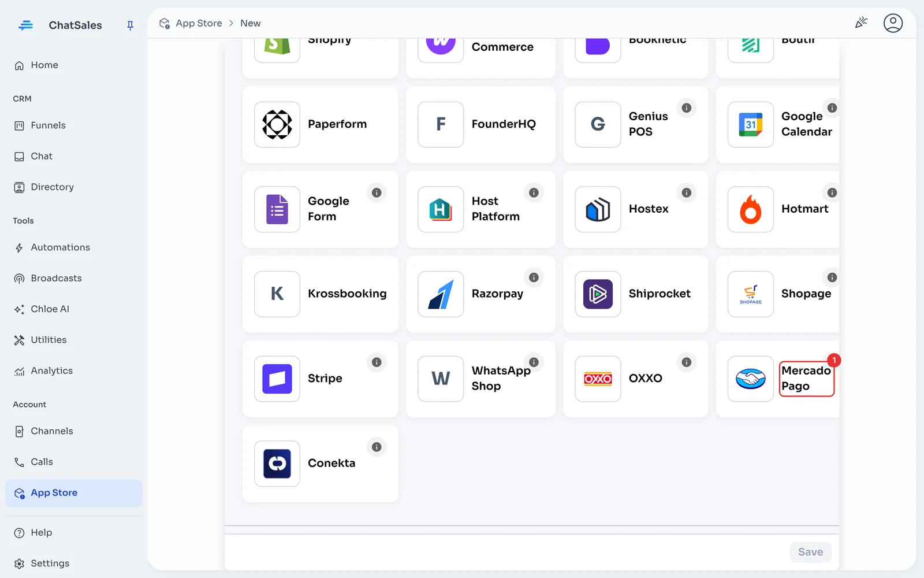
Task: Open the user profile avatar
Action: tap(893, 23)
